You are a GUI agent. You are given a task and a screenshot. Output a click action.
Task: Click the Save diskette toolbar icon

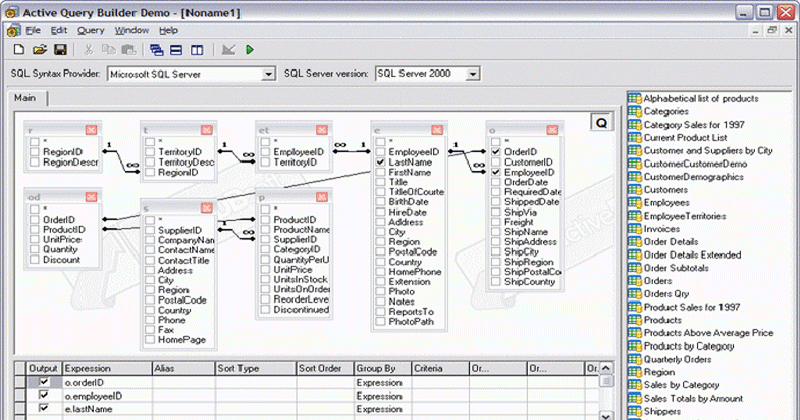pos(60,49)
